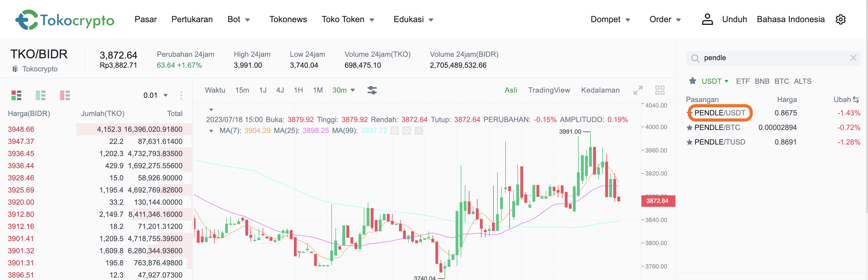Collapse the MA indicator legend arrow
This screenshot has width=868, height=280.
(x=211, y=131)
